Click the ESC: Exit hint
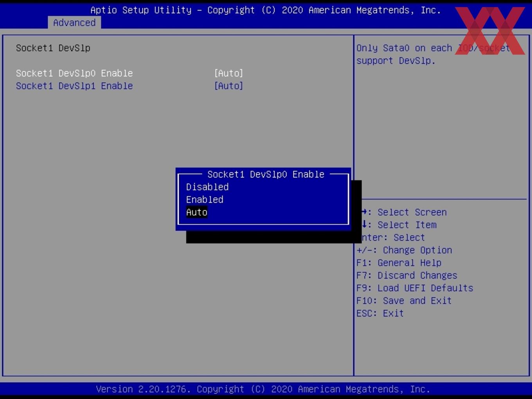 click(380, 313)
